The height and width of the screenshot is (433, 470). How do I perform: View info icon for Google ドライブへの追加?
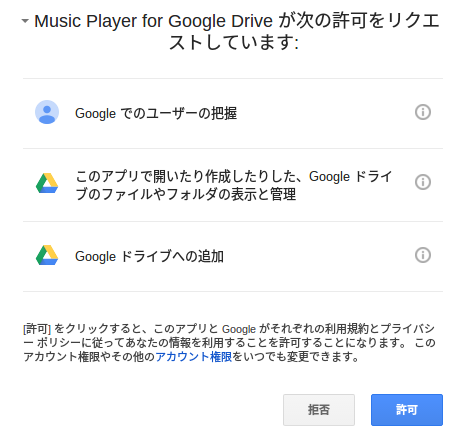pos(423,255)
